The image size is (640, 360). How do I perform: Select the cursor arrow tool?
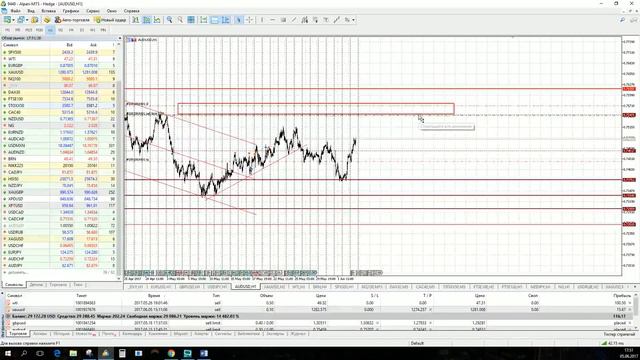238,20
